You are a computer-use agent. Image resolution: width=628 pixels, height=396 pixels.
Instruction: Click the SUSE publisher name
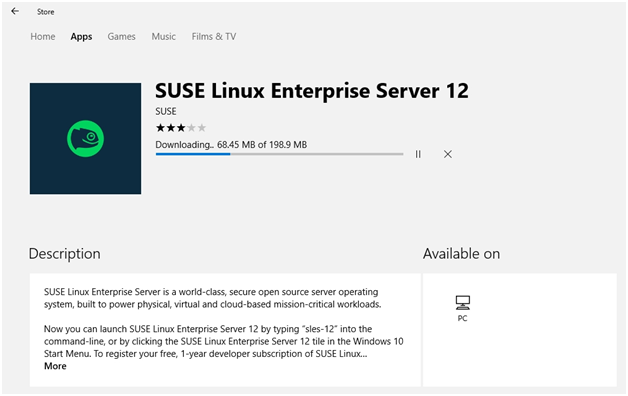click(x=166, y=111)
